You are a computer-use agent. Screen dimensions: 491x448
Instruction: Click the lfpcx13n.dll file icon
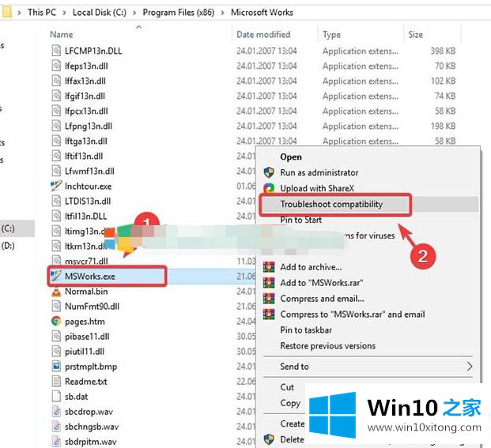56,111
